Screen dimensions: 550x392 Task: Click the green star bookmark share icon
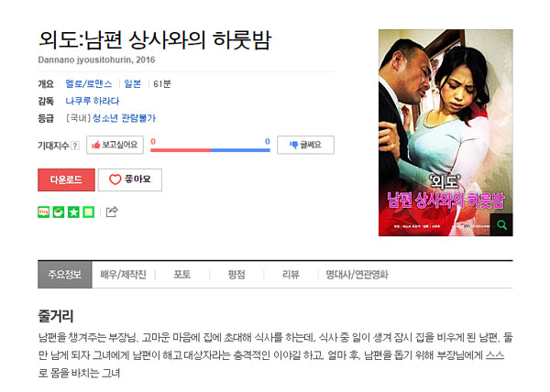pyautogui.click(x=73, y=212)
